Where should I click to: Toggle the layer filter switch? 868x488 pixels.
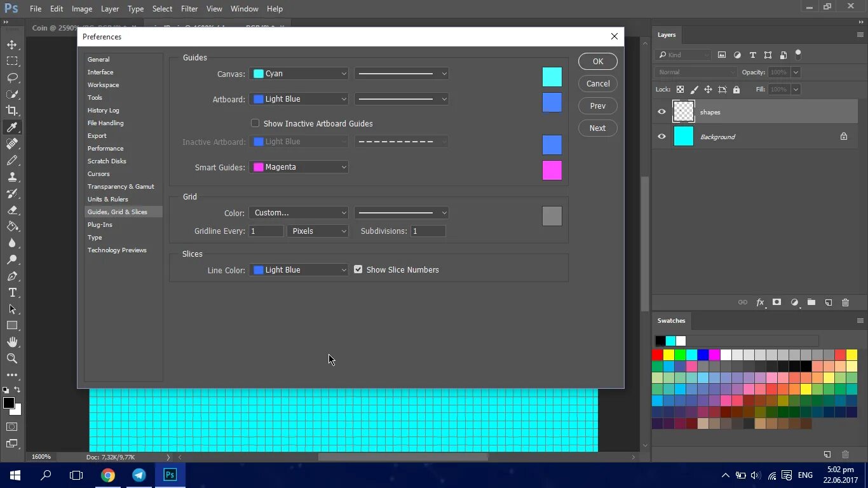pyautogui.click(x=798, y=55)
